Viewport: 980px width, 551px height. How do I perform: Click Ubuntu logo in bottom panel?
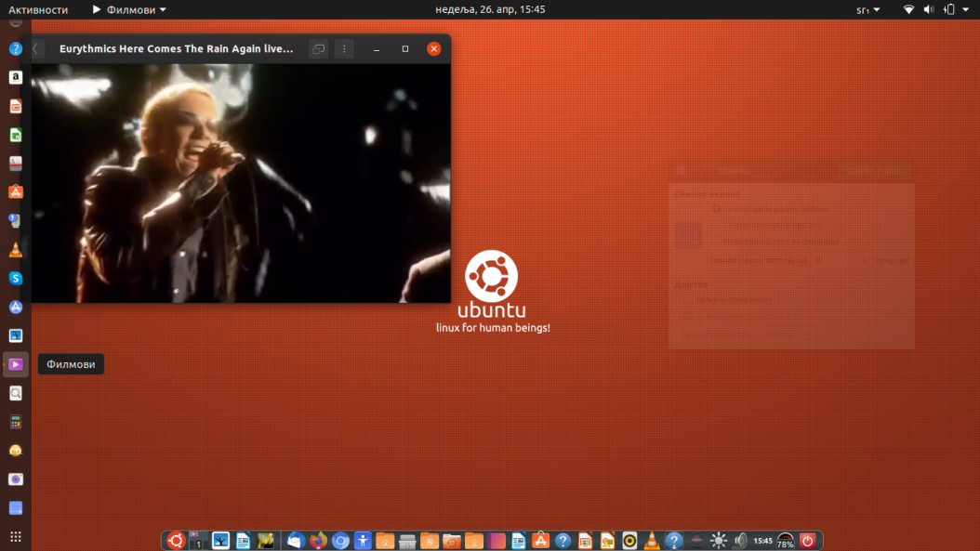click(177, 541)
